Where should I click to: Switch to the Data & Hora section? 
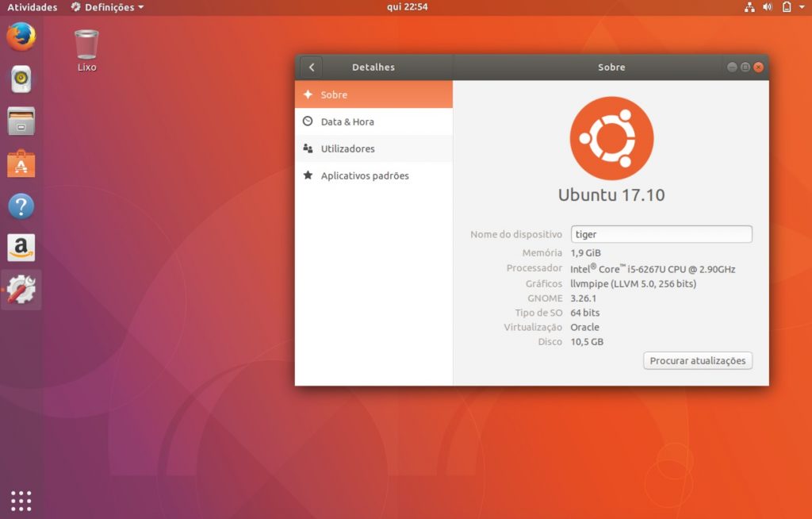pyautogui.click(x=347, y=121)
